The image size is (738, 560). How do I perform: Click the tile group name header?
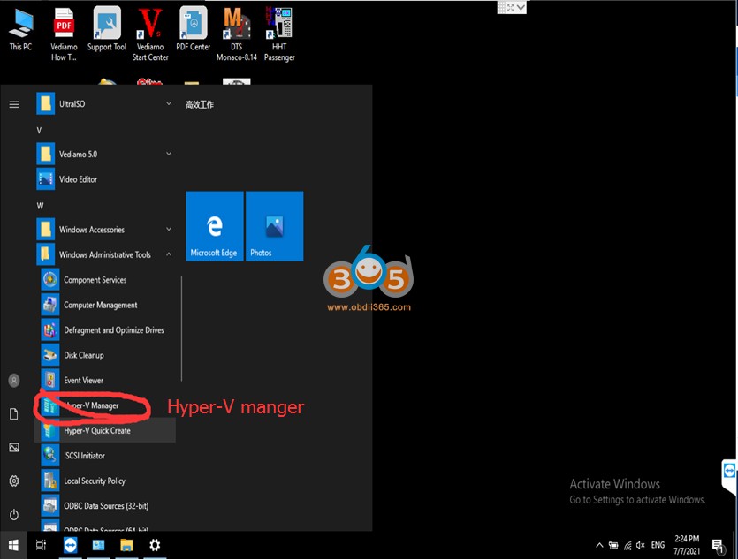click(x=200, y=104)
